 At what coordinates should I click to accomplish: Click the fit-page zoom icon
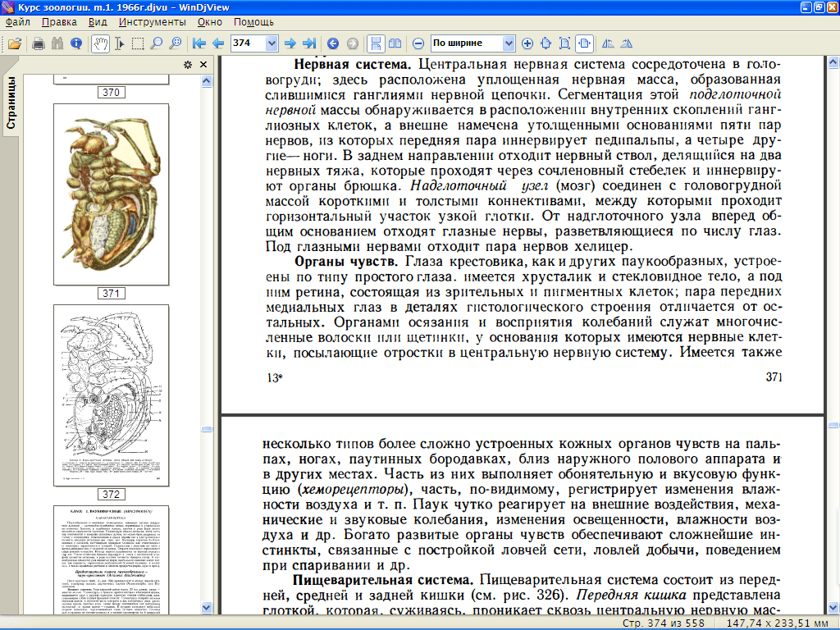pyautogui.click(x=546, y=43)
